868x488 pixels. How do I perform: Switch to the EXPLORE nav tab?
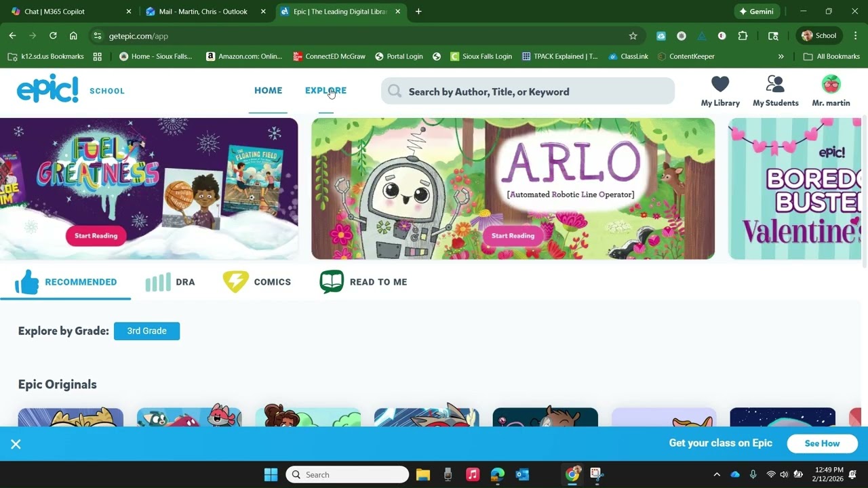point(325,90)
